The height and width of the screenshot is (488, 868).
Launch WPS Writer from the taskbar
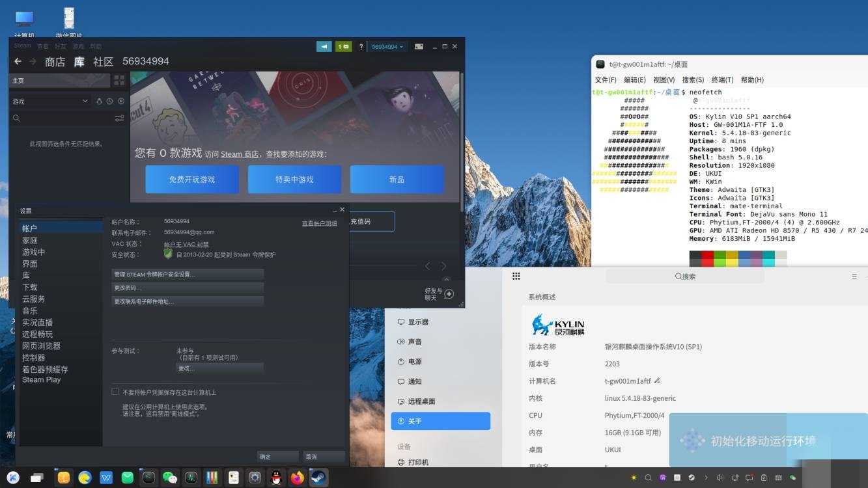(106, 478)
